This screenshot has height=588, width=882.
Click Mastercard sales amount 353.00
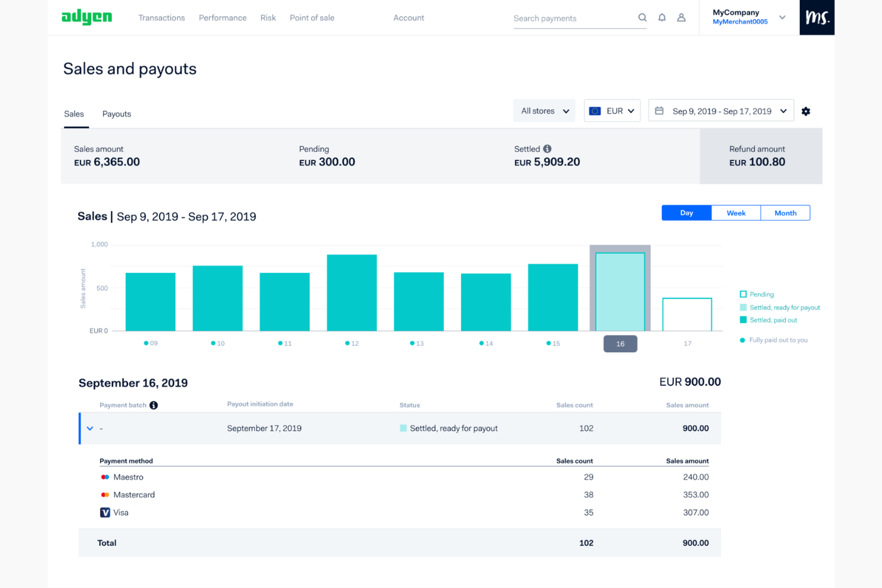tap(696, 495)
